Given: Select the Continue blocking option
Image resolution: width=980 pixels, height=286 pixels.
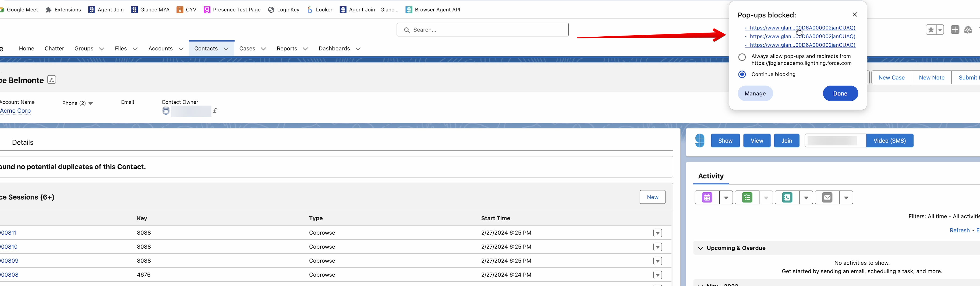Looking at the screenshot, I should (x=742, y=74).
